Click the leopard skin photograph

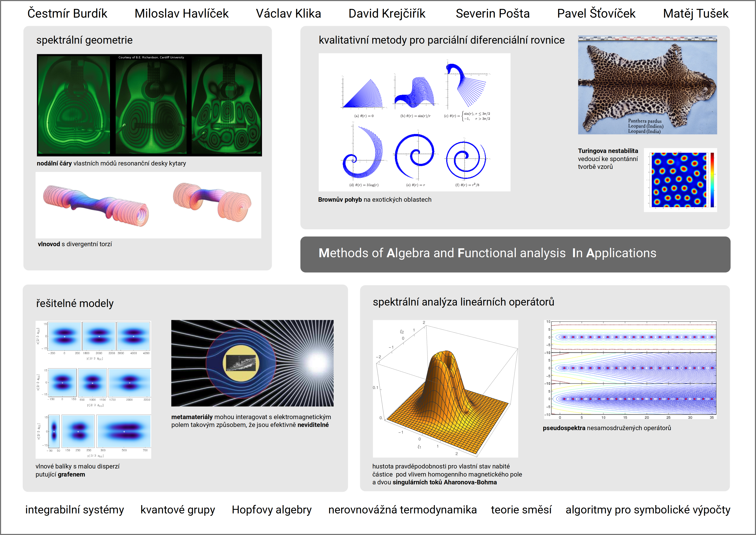click(x=647, y=85)
